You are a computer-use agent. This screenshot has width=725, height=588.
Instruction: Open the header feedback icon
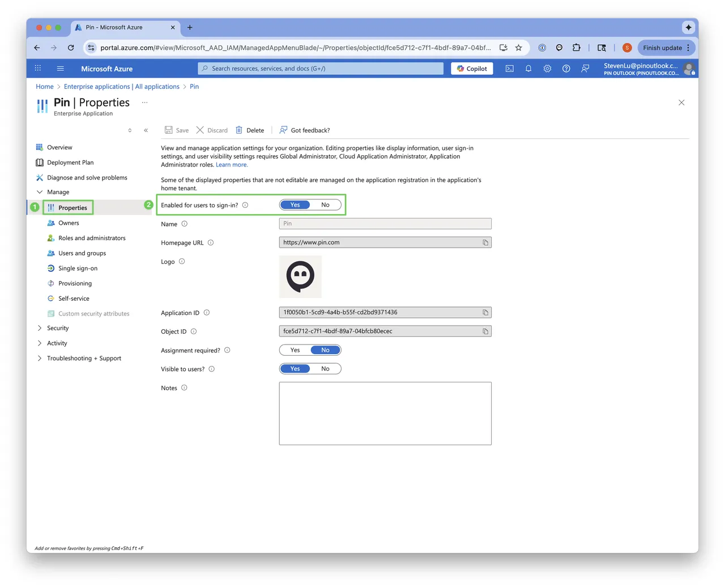click(585, 69)
